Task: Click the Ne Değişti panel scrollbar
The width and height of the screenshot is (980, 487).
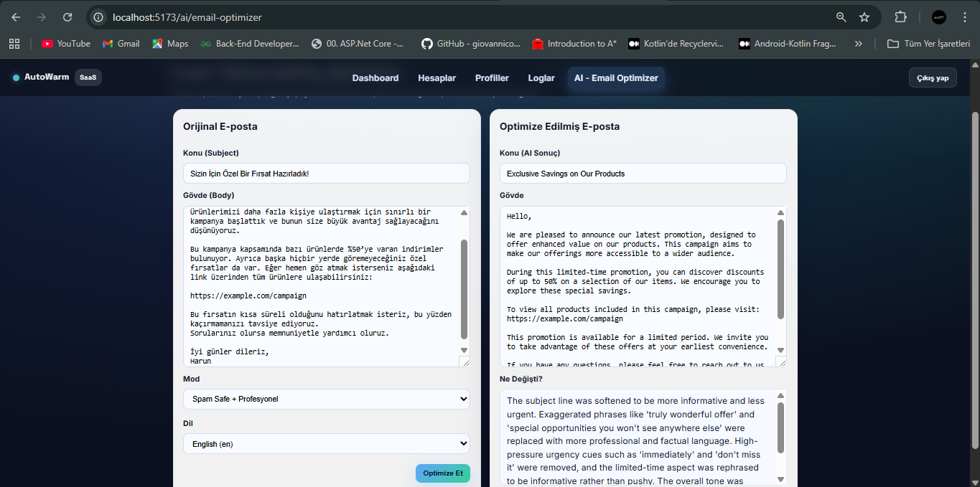Action: click(781, 438)
